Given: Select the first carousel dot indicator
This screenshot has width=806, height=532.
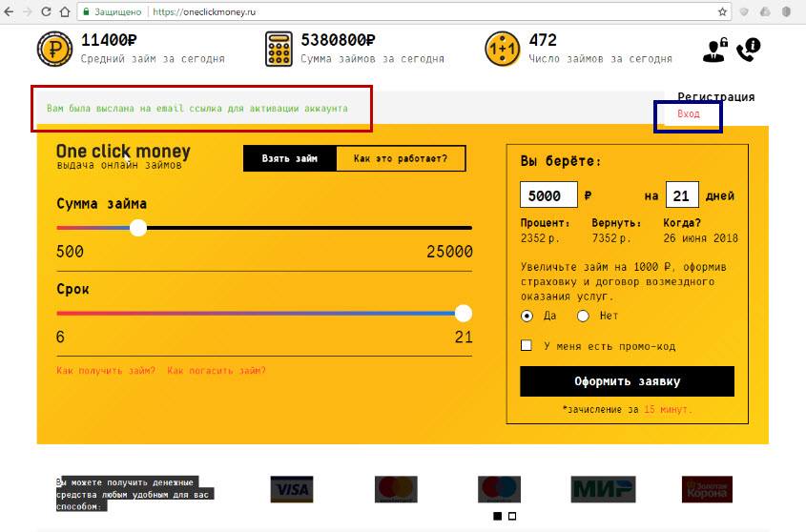Looking at the screenshot, I should coord(498,516).
